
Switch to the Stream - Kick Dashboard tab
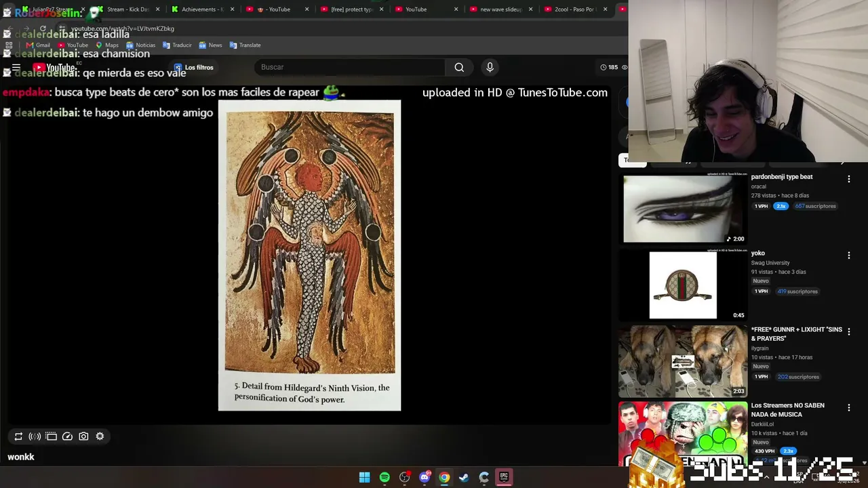tap(127, 9)
